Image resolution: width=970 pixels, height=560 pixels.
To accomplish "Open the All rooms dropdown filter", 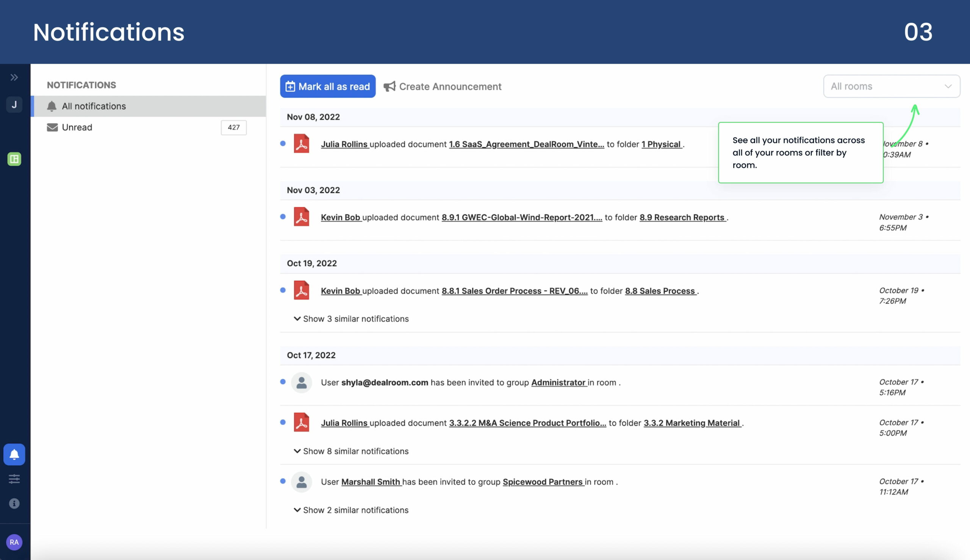I will (x=891, y=86).
